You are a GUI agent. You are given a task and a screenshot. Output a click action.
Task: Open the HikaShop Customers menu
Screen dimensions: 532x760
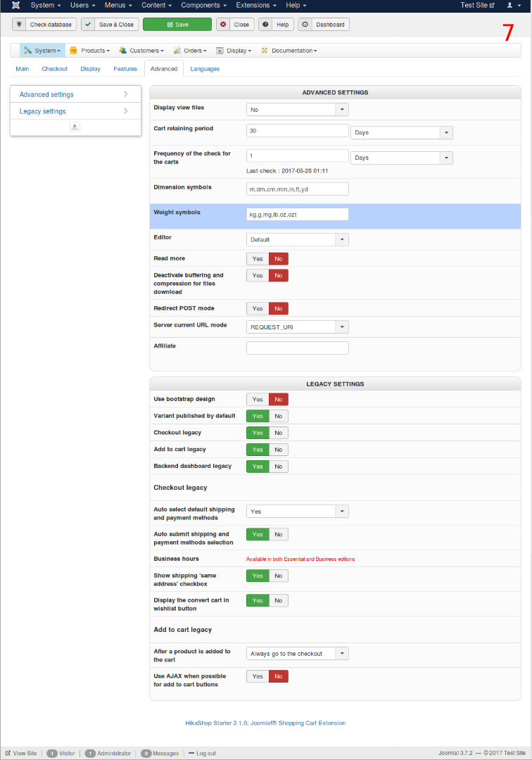(x=141, y=51)
